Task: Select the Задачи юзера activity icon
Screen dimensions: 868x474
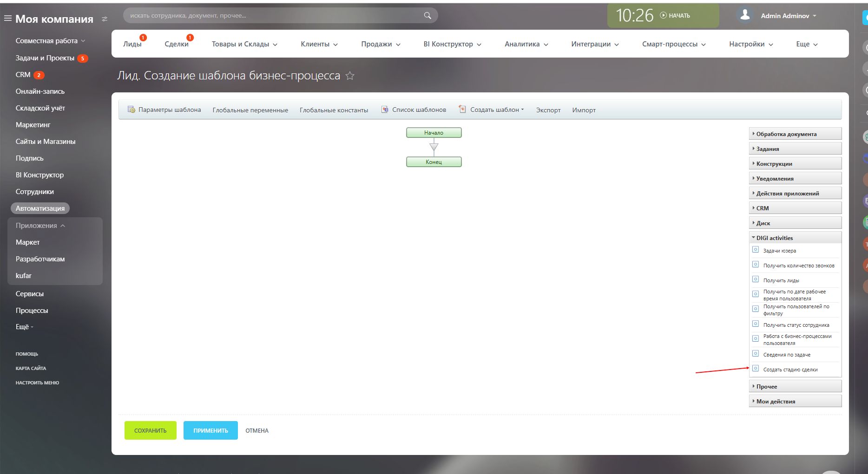Action: pyautogui.click(x=755, y=249)
